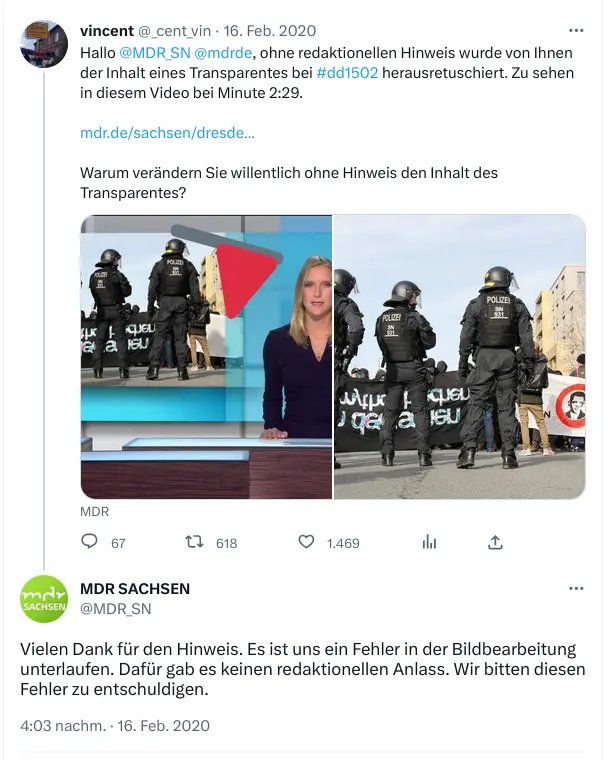Open the @mdrde mention link
The height and width of the screenshot is (760, 608).
[223, 52]
